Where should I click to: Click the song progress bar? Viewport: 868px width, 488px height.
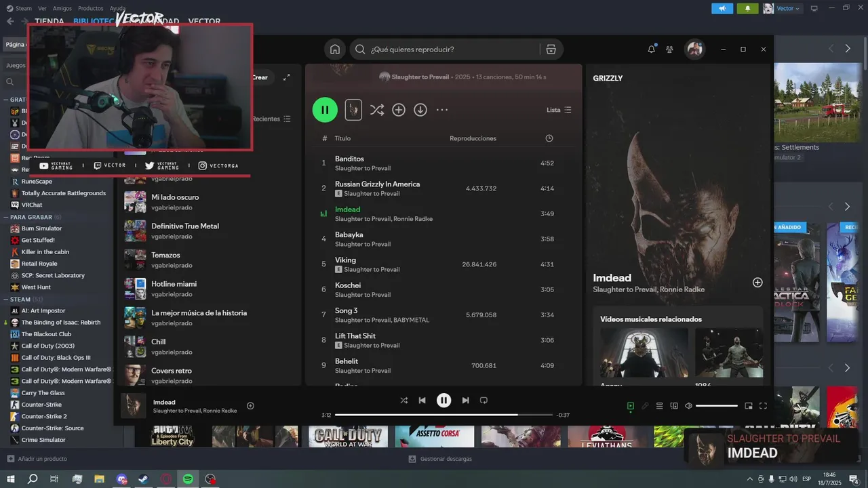pyautogui.click(x=443, y=415)
